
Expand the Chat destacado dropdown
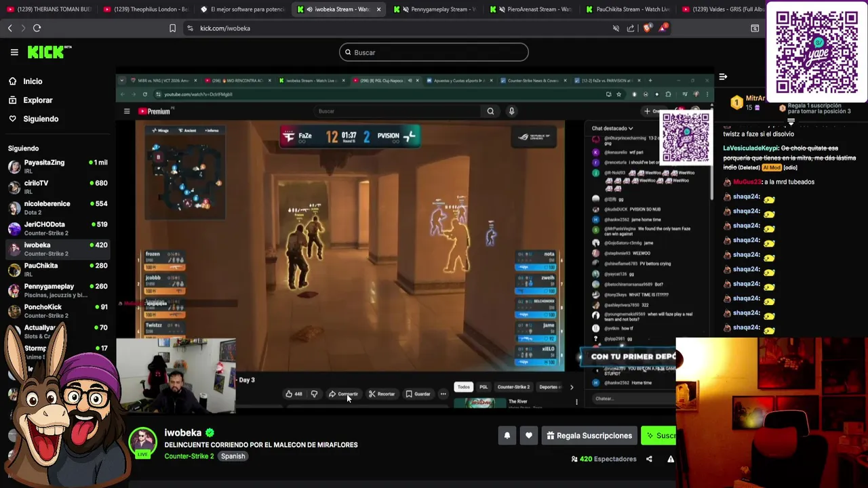click(612, 128)
